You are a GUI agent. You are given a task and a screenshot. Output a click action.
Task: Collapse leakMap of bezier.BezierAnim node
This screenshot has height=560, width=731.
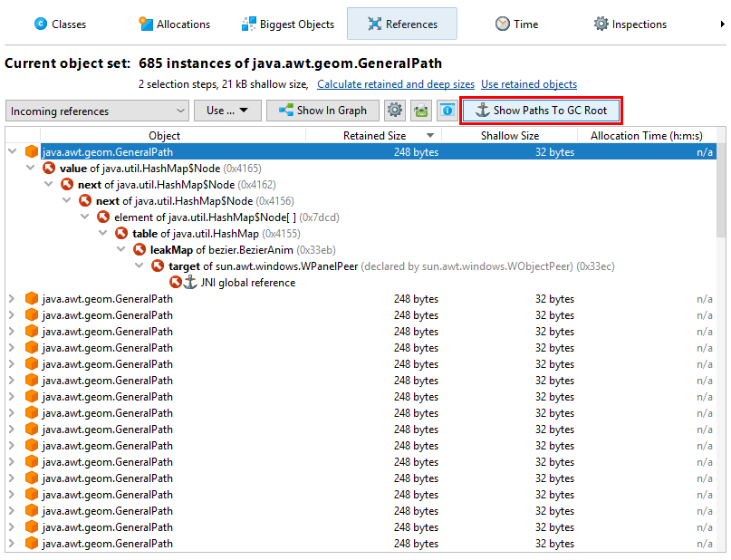pyautogui.click(x=121, y=249)
